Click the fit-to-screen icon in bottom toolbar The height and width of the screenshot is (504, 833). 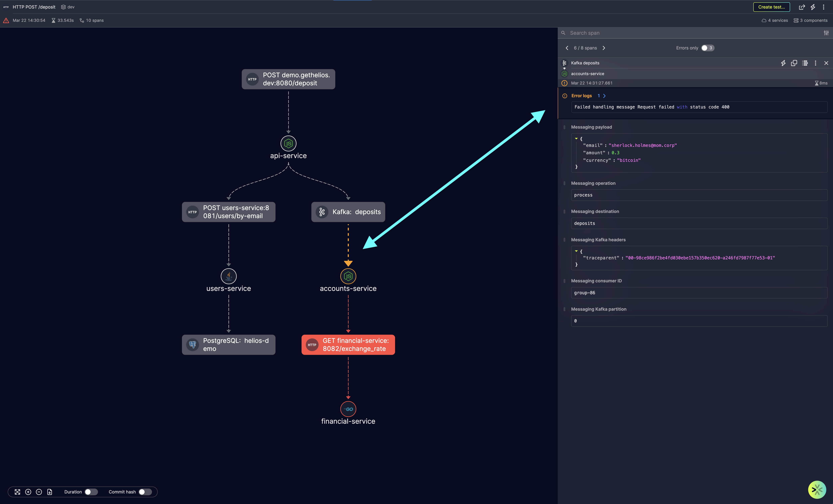coord(17,492)
